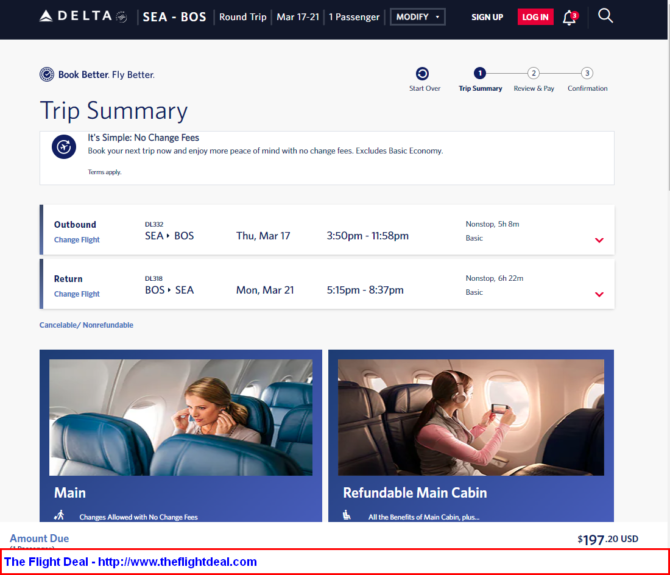Select the Main cabin upgrade image
This screenshot has height=575, width=670.
coord(181,417)
